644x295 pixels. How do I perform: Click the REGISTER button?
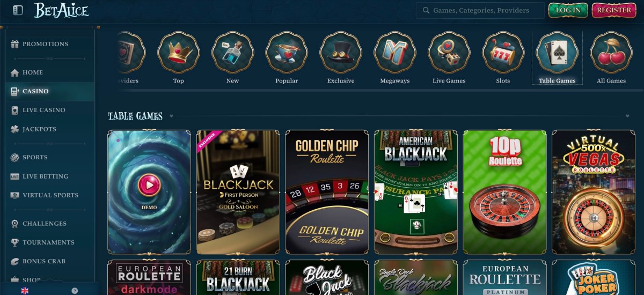(614, 10)
